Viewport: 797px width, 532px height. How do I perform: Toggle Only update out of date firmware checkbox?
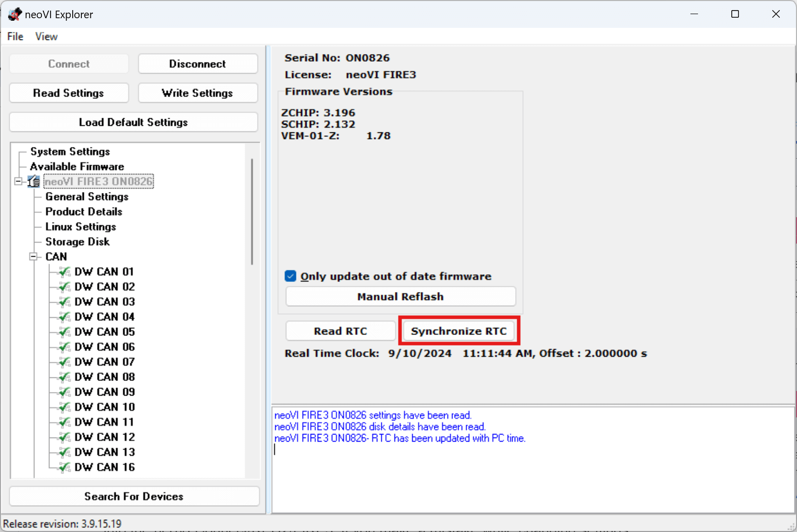[x=290, y=276]
